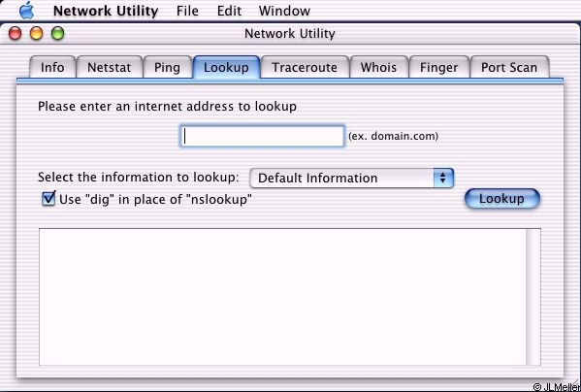The height and width of the screenshot is (392, 581).
Task: Open the Ping tab
Action: (167, 67)
